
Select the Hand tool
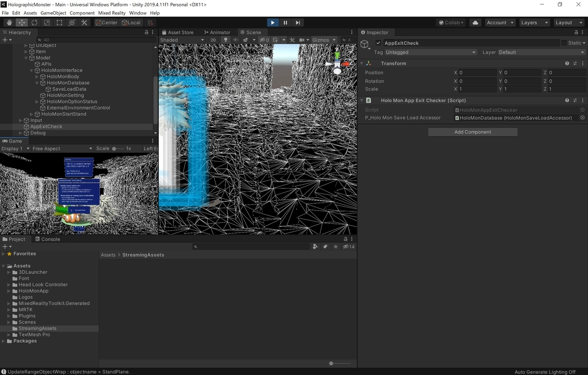(x=9, y=23)
